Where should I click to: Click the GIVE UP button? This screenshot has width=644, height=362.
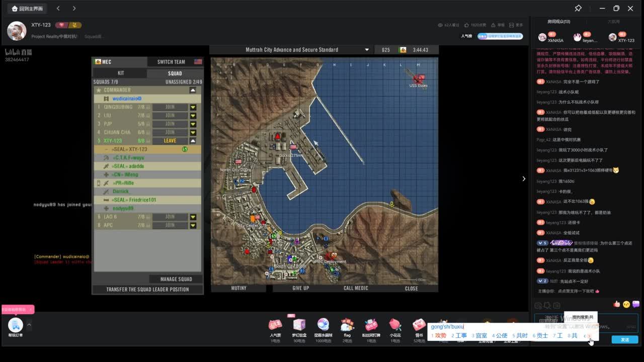pos(300,288)
